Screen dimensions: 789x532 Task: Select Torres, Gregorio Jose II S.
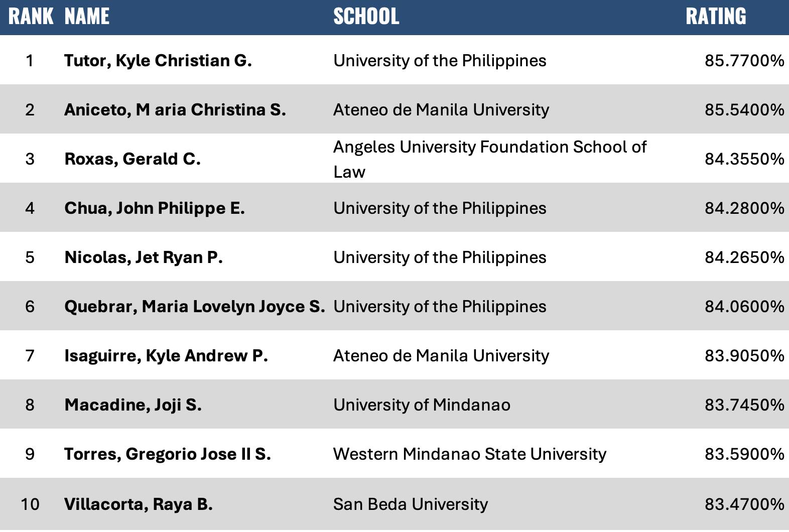167,454
